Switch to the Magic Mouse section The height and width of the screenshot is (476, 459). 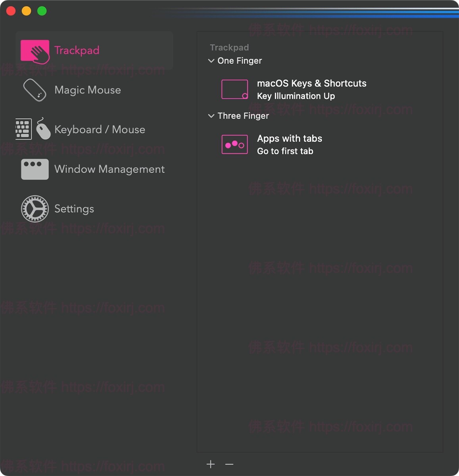coord(88,90)
